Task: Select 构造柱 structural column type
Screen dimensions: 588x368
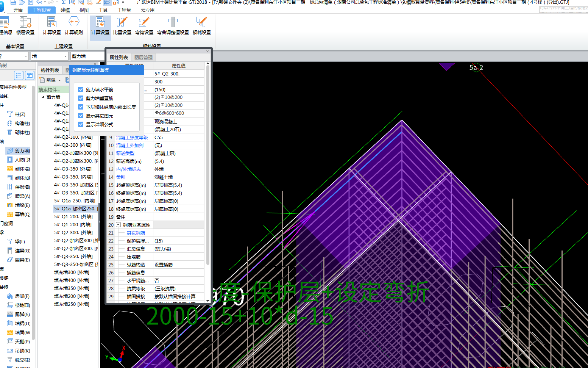Action: point(19,123)
